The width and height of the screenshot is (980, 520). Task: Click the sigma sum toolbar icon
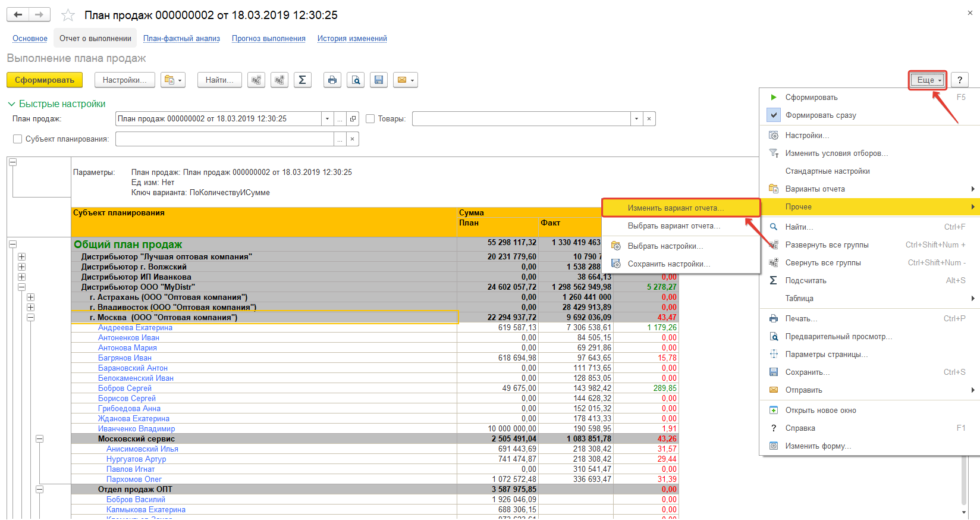[x=302, y=80]
